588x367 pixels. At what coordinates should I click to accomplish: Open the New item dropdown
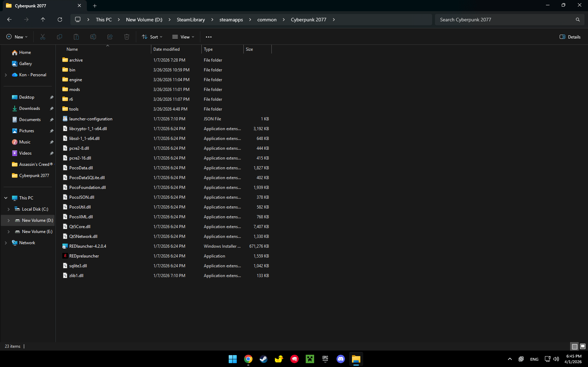click(x=17, y=37)
